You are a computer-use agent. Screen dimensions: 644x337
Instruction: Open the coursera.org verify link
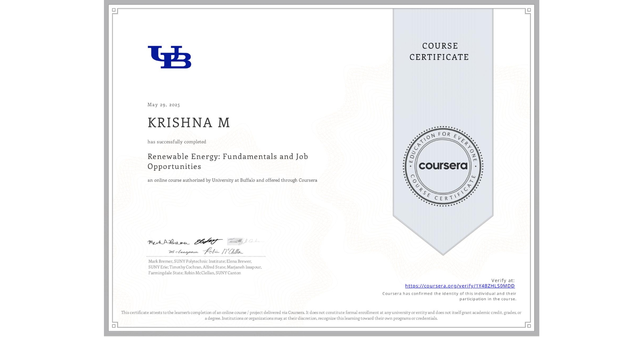tap(460, 286)
